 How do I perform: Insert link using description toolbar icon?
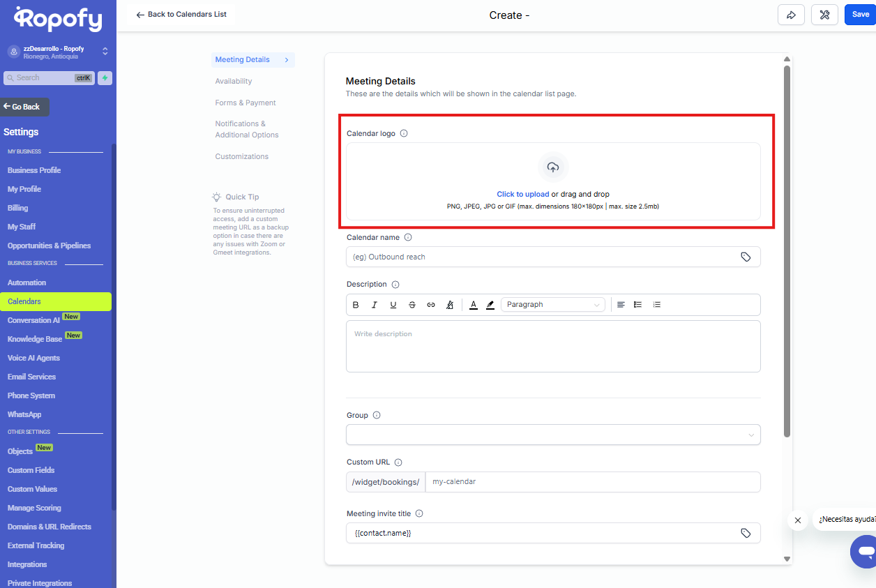tap(431, 305)
